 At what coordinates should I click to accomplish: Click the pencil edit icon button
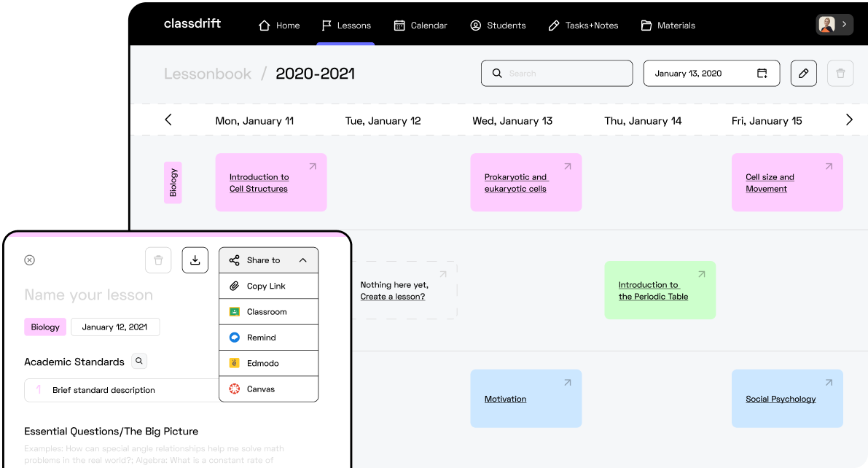tap(803, 74)
